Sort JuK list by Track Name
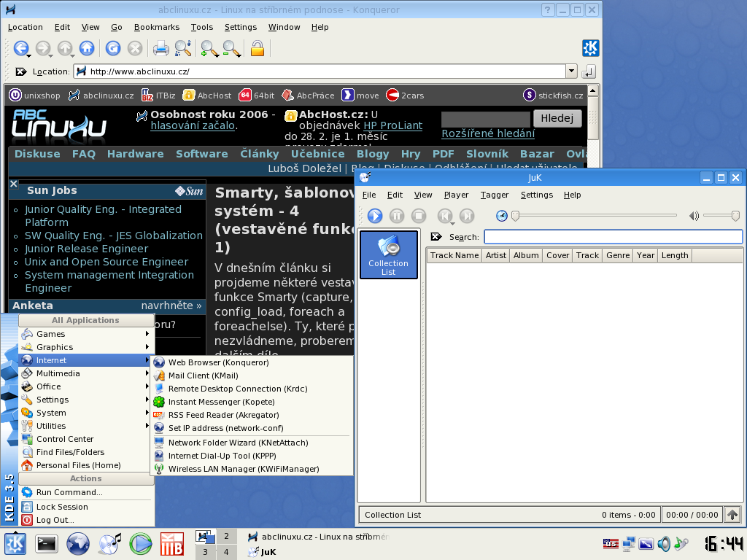The width and height of the screenshot is (747, 560). click(454, 255)
